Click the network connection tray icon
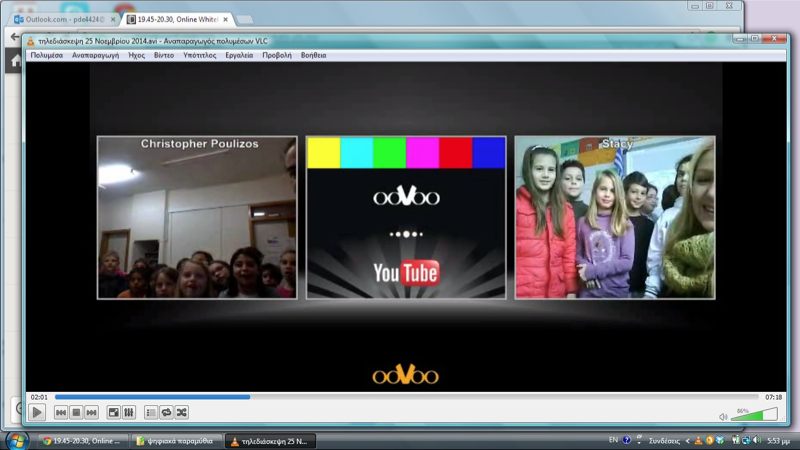This screenshot has height=450, width=800. click(x=746, y=441)
